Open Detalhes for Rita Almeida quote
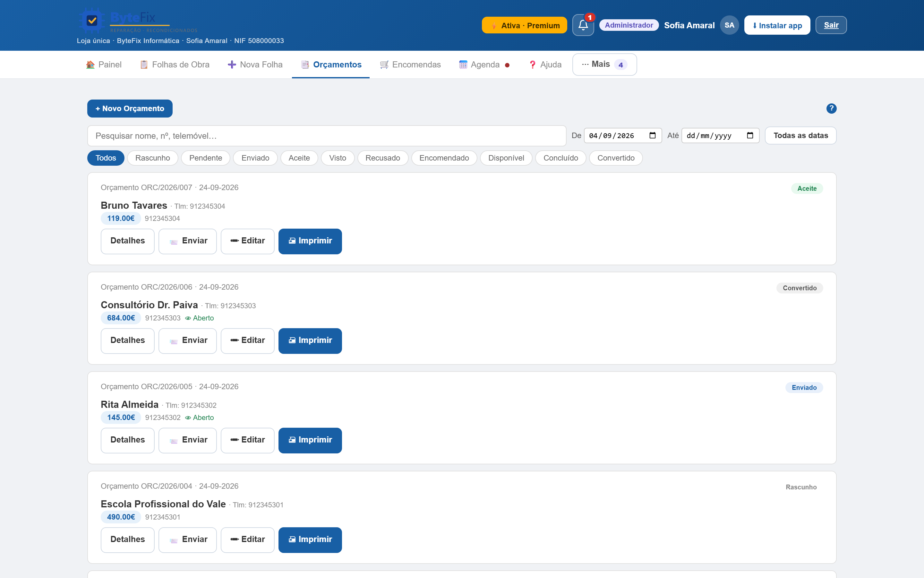Image resolution: width=924 pixels, height=578 pixels. [127, 440]
